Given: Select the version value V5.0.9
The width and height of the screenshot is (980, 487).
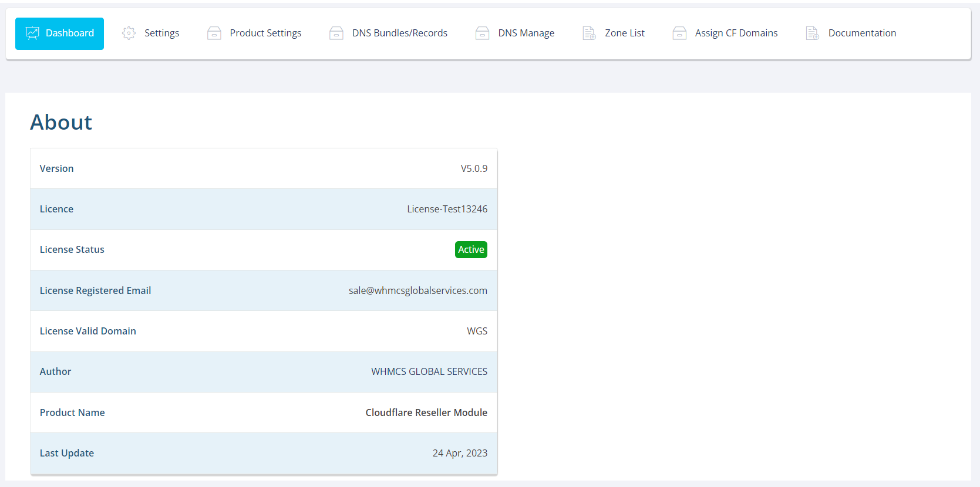Looking at the screenshot, I should click(474, 168).
